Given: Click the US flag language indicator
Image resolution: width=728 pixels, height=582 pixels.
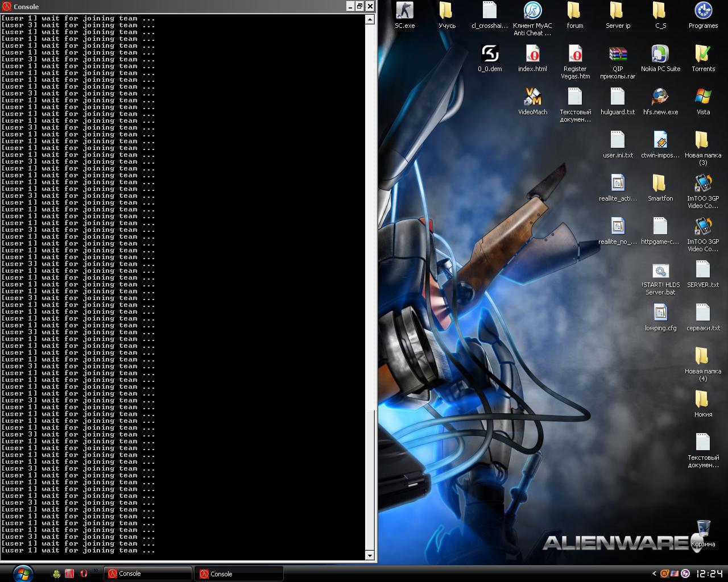Looking at the screenshot, I should pos(675,573).
